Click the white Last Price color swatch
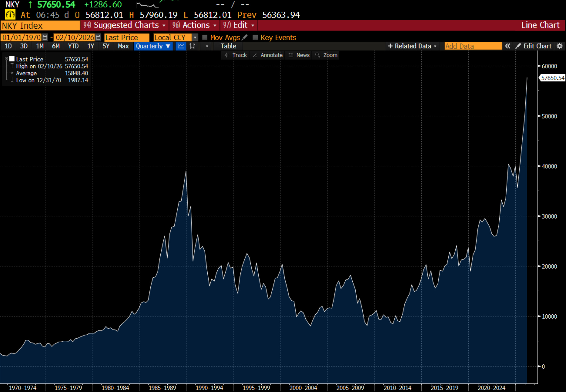 12,59
